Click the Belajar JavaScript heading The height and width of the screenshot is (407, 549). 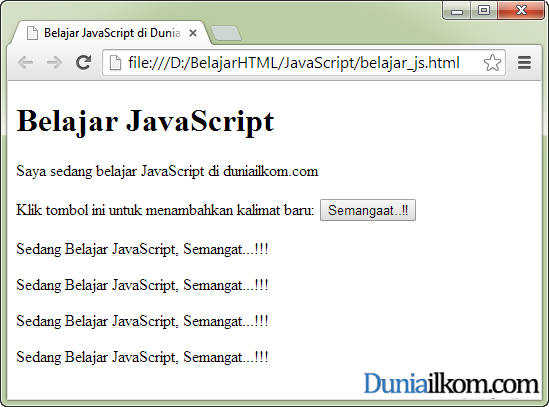point(145,121)
